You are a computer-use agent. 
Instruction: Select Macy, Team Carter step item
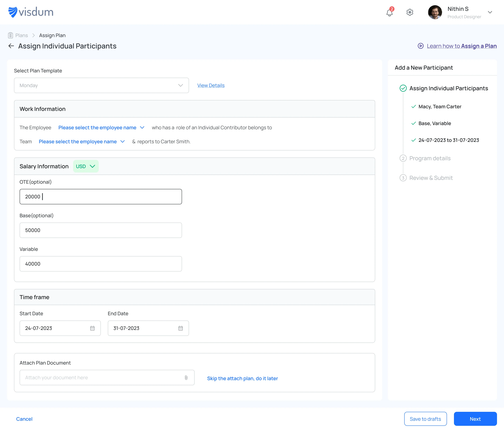[440, 107]
